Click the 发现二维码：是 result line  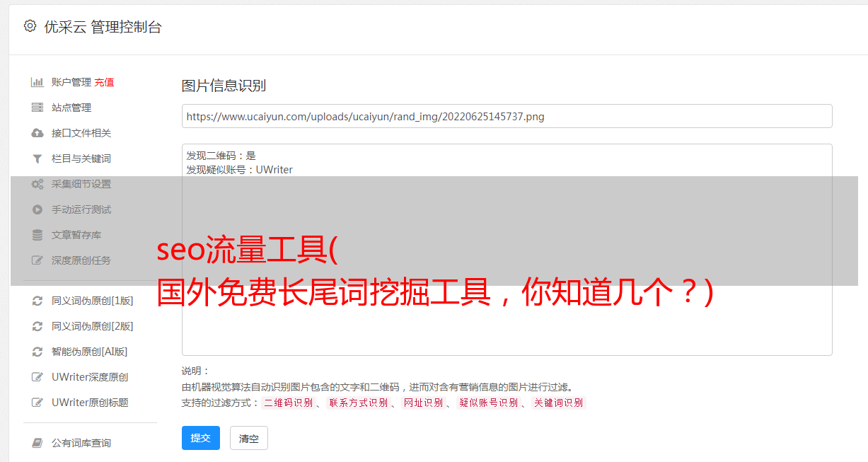coord(221,156)
